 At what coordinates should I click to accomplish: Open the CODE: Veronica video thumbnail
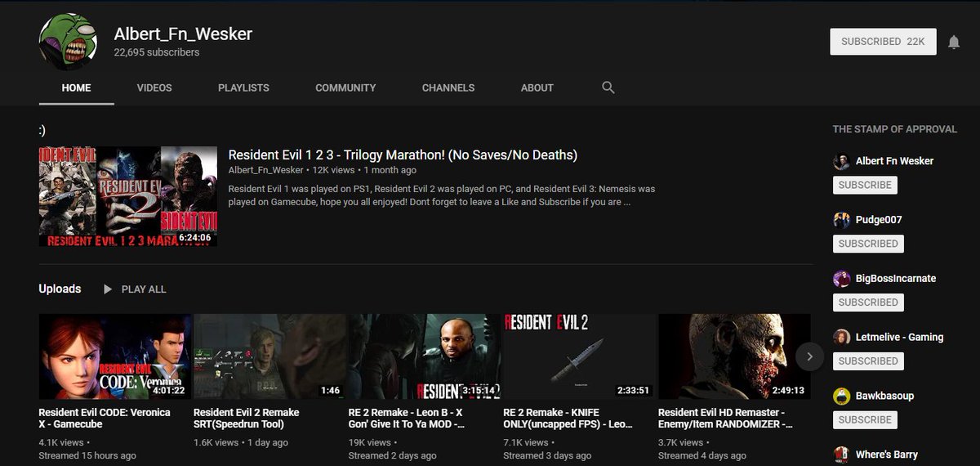click(x=115, y=356)
